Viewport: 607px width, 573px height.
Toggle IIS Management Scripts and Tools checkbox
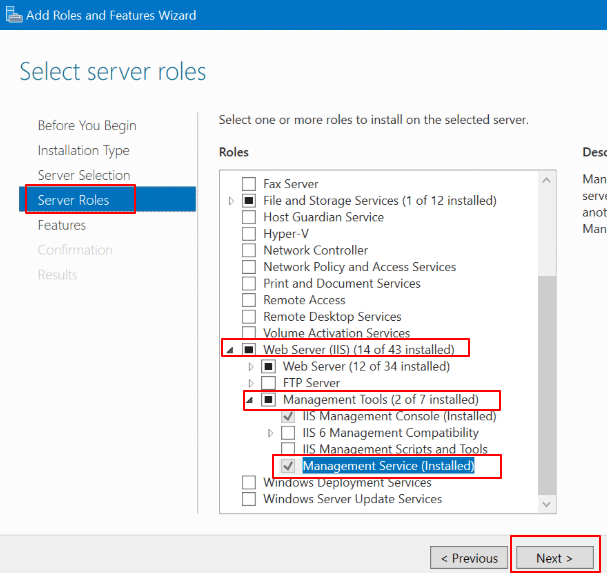(288, 449)
